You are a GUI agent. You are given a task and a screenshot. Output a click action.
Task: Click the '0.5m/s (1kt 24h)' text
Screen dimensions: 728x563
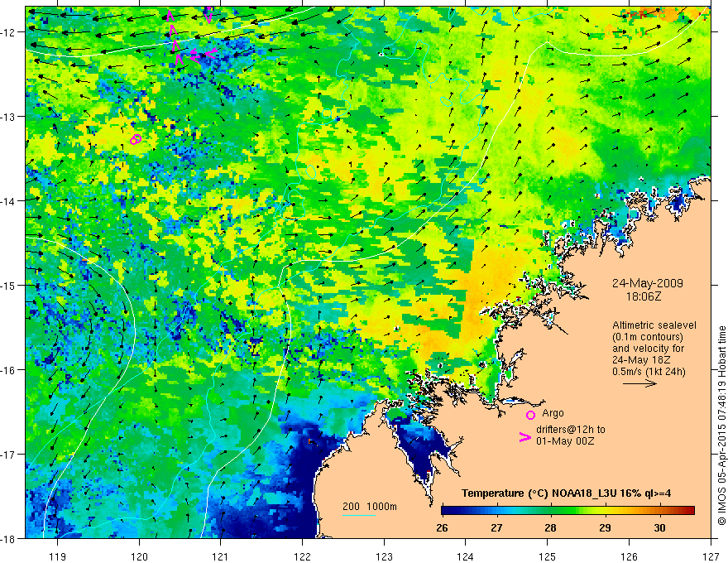(x=649, y=372)
